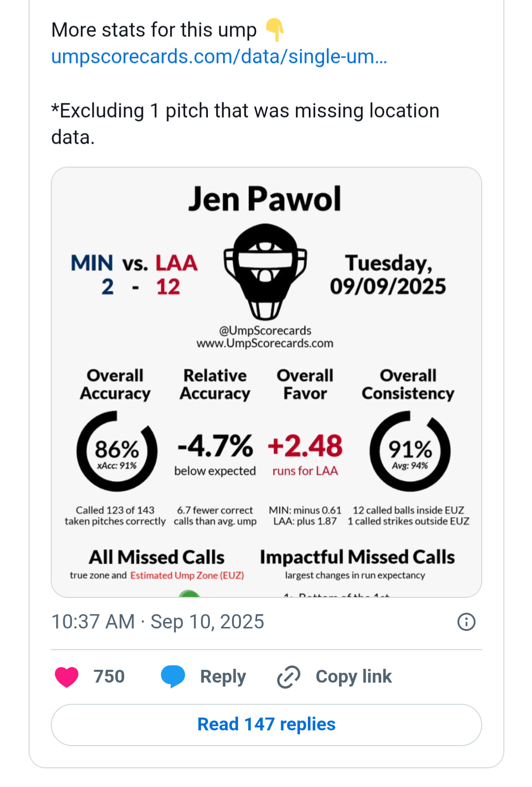Click the pointing down hand emoji
Image resolution: width=532 pixels, height=787 pixels.
pos(275,30)
